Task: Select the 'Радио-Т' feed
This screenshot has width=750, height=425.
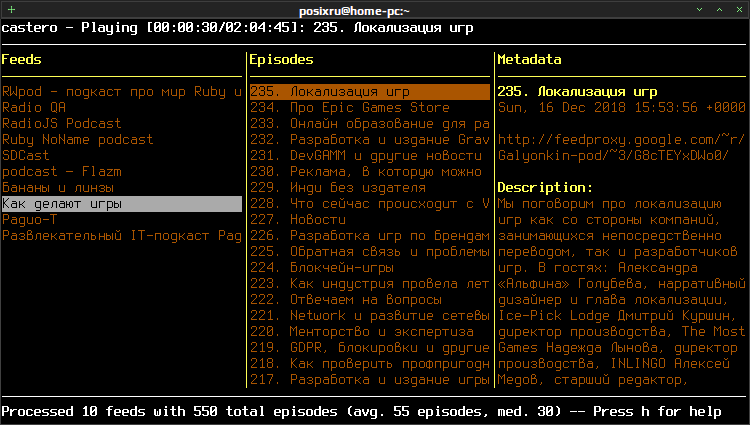Action: [30, 219]
